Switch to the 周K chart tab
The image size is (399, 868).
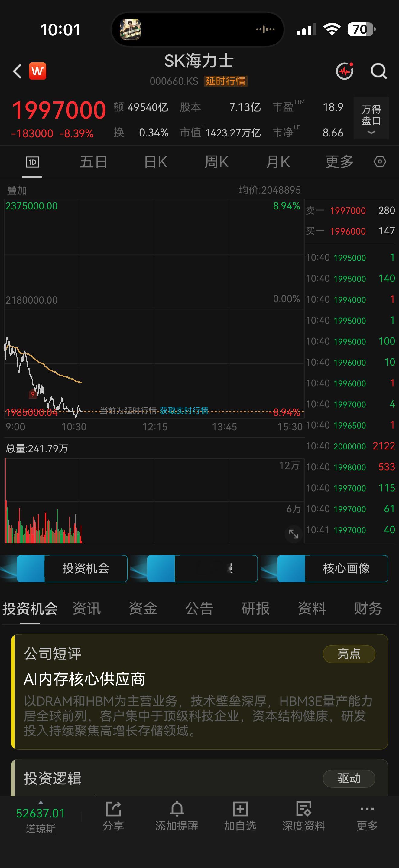(217, 162)
